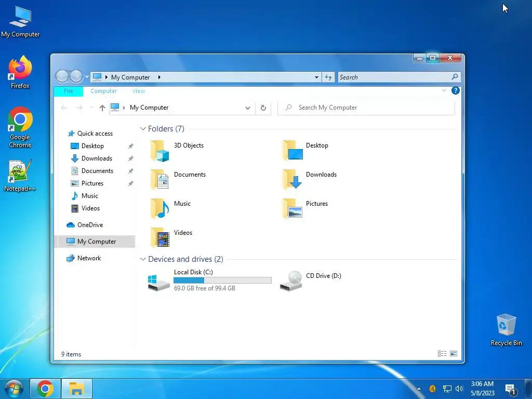532x399 pixels.
Task: Click the forward arrow in navigation bar
Action: (79, 108)
